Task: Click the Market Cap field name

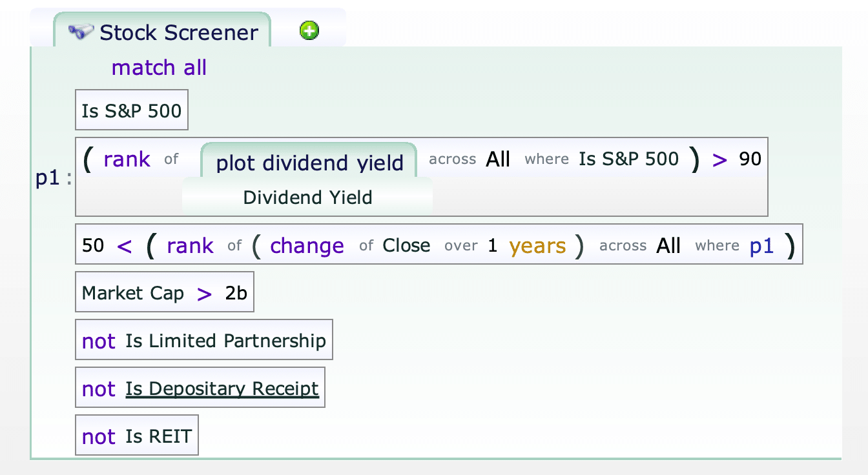Action: tap(132, 293)
